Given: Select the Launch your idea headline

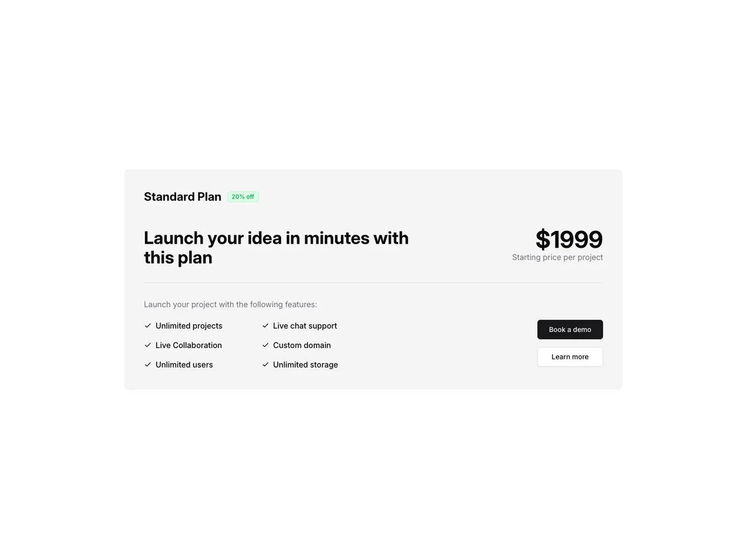Looking at the screenshot, I should (276, 247).
